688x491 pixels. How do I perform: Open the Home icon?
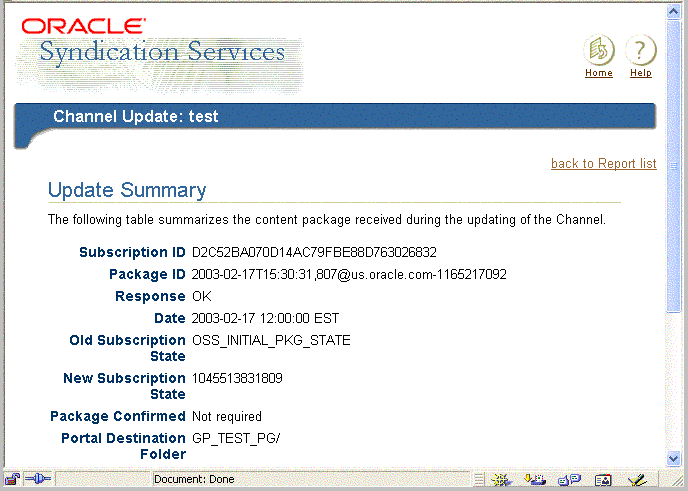[x=598, y=50]
